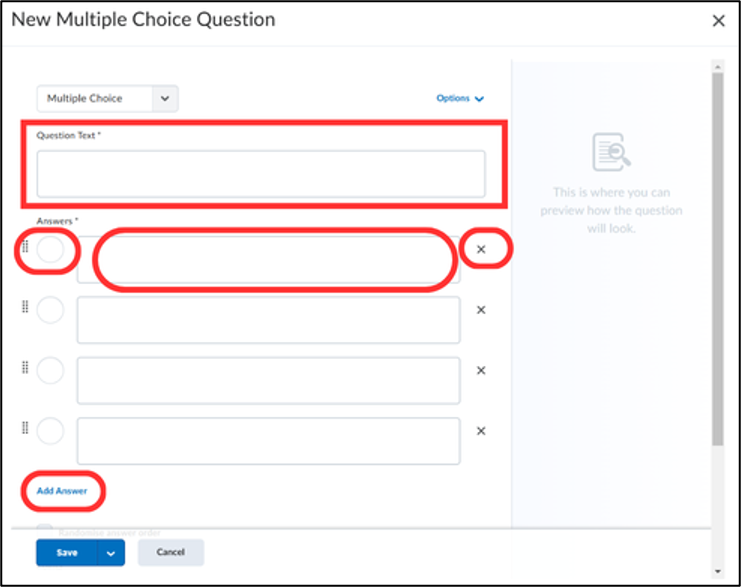The height and width of the screenshot is (588, 742).
Task: Click the Save button
Action: [67, 553]
